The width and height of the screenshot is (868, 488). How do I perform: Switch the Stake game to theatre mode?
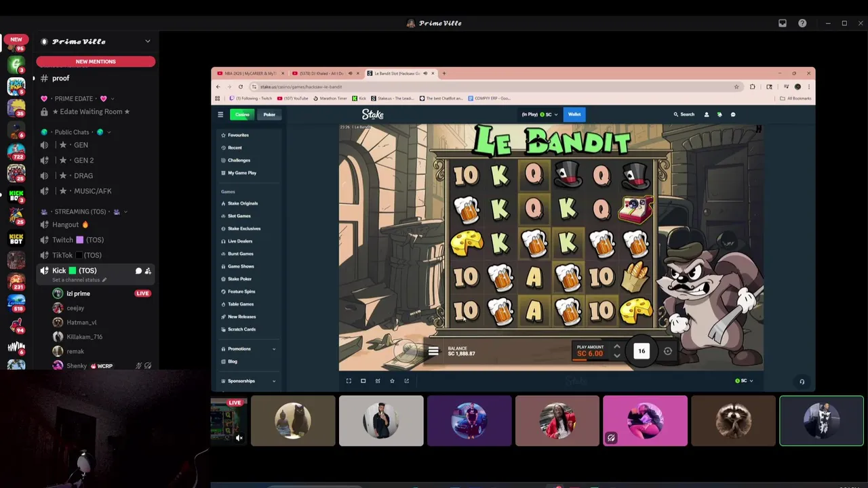tap(363, 381)
